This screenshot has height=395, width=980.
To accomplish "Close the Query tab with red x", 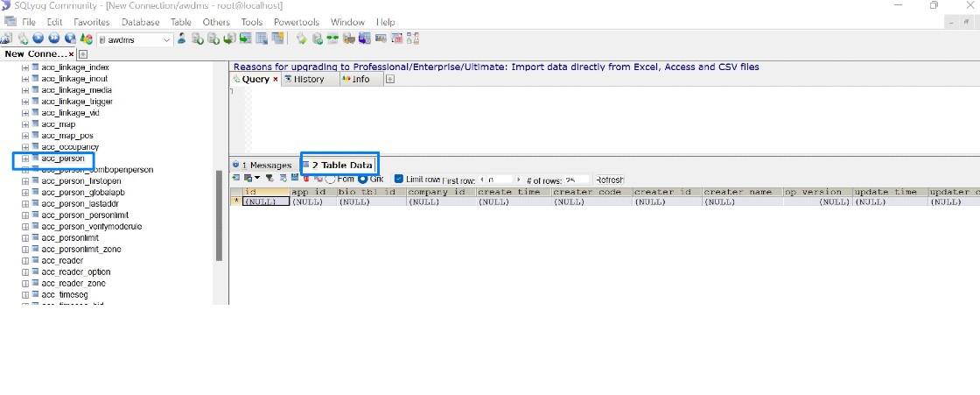I will click(275, 80).
